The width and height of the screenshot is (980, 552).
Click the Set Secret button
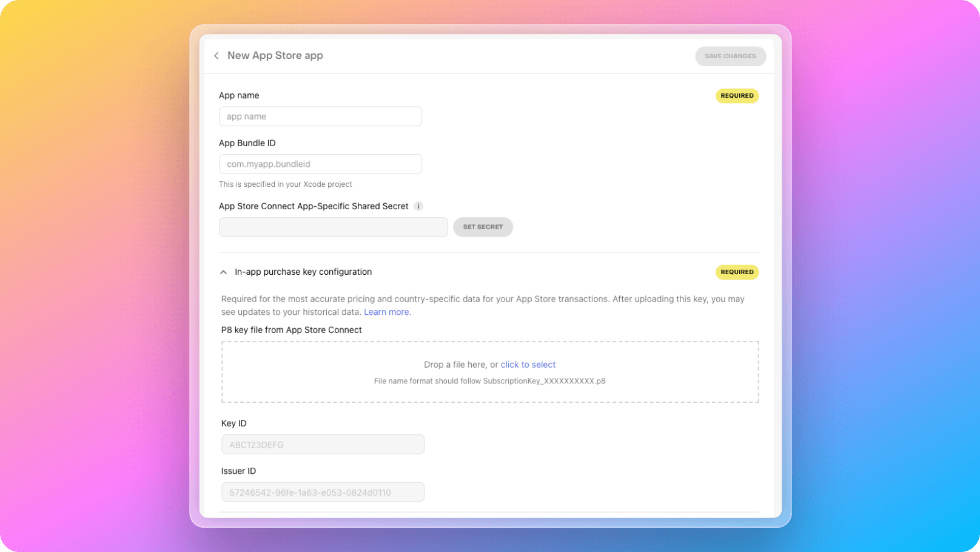coord(483,227)
